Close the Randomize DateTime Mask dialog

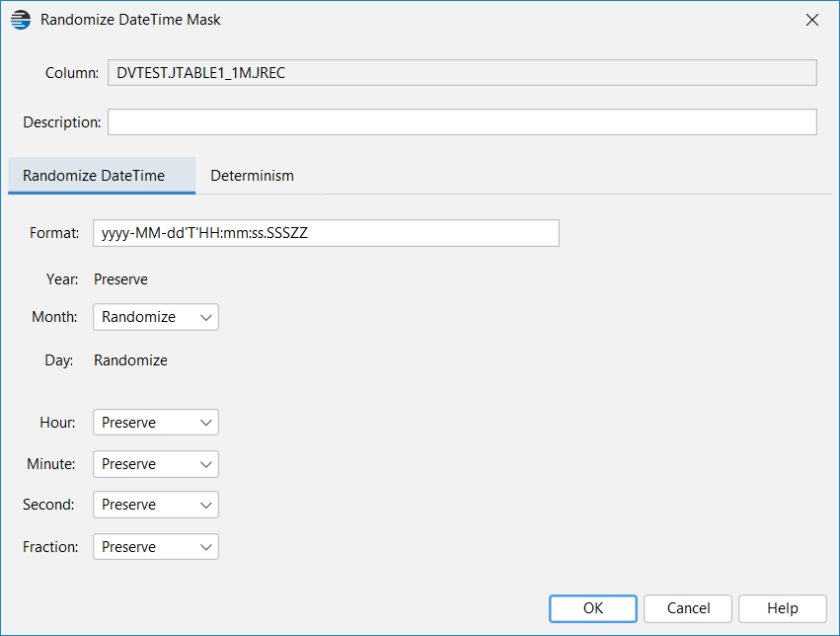812,20
